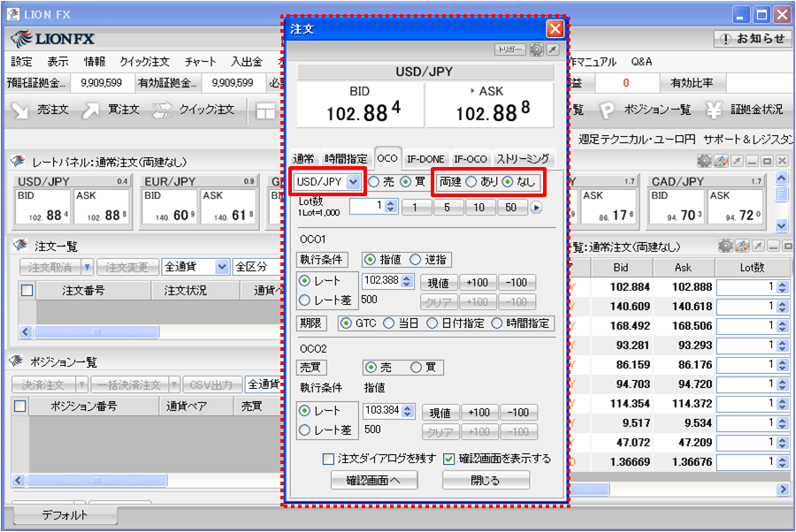Image resolution: width=796 pixels, height=532 pixels.
Task: Click 現値 in the OCO1 section
Action: [x=439, y=283]
